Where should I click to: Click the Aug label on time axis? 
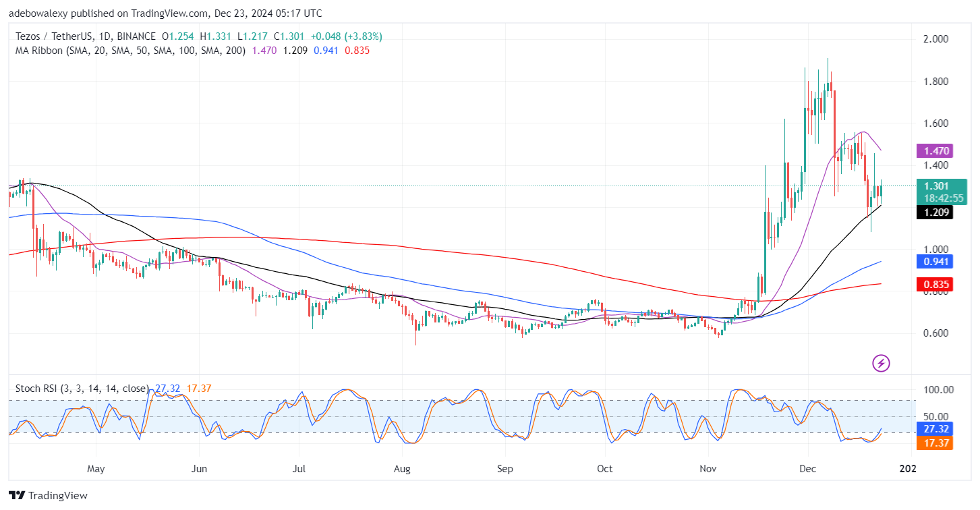402,468
